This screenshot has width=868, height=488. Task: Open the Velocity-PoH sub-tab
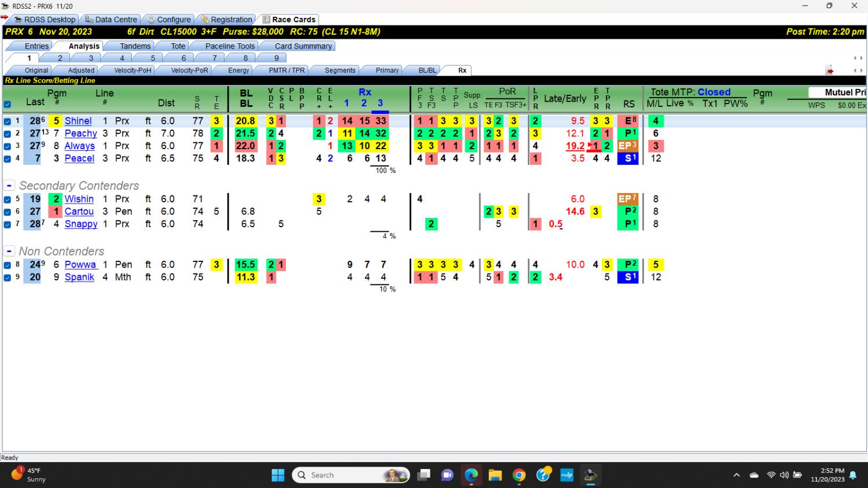coord(132,71)
